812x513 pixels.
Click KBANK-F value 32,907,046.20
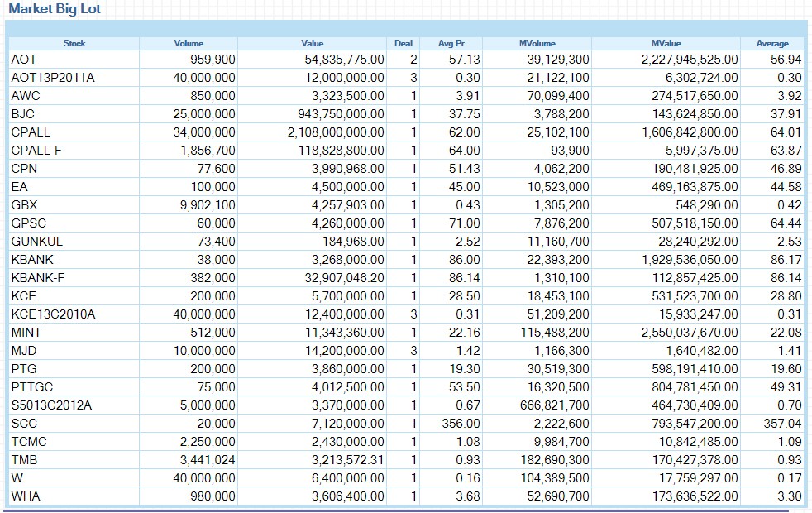click(344, 278)
